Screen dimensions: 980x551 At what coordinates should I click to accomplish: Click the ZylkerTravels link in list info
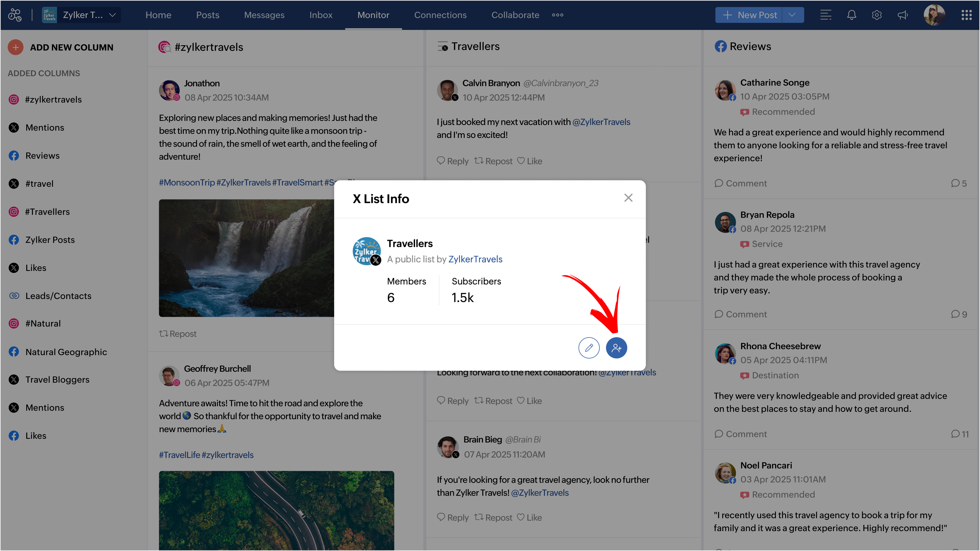(x=475, y=259)
